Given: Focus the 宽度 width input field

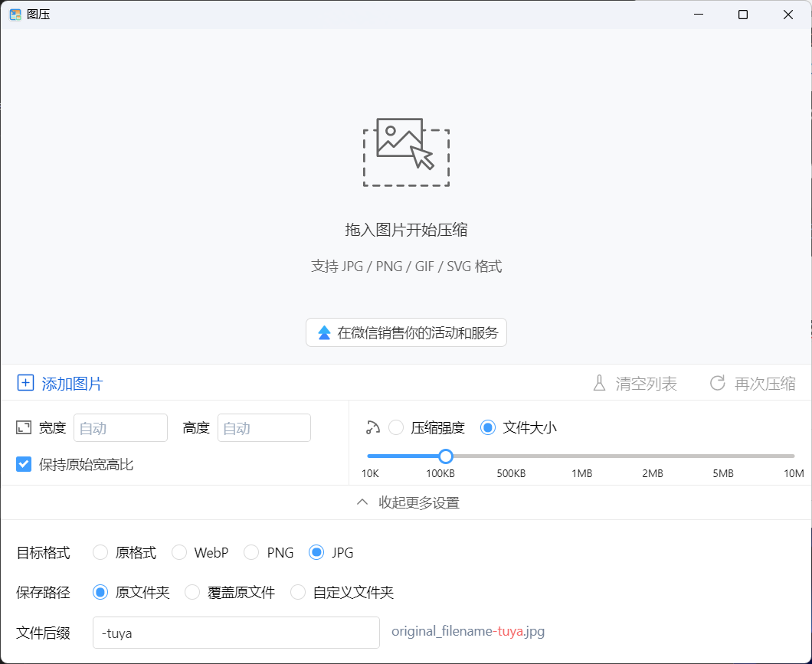Looking at the screenshot, I should coord(121,427).
